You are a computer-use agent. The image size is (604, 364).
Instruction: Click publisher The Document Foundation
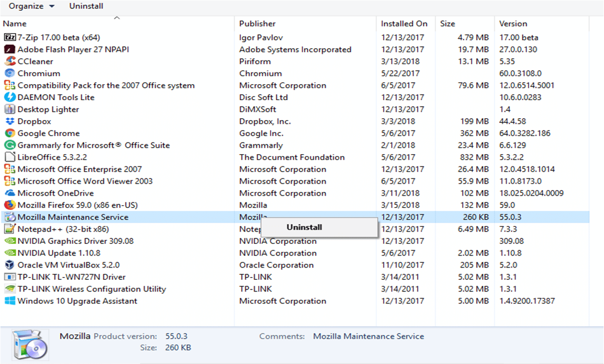pos(292,157)
